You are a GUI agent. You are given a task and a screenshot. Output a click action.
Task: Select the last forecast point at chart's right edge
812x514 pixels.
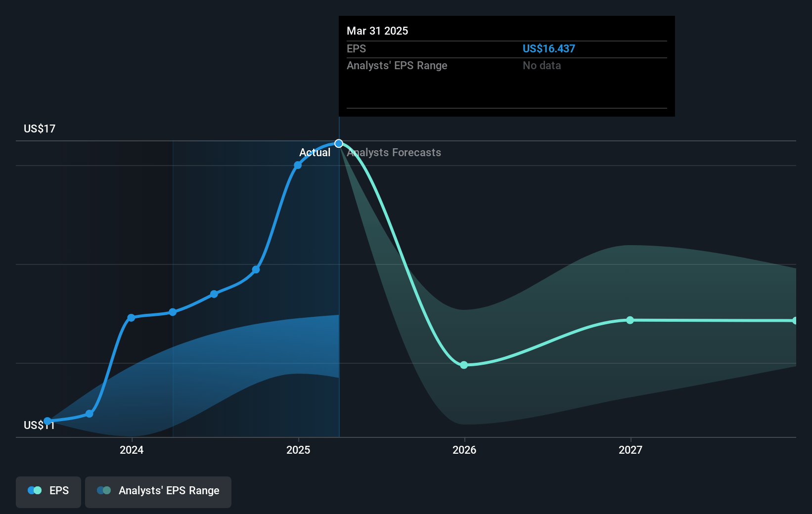(x=795, y=321)
